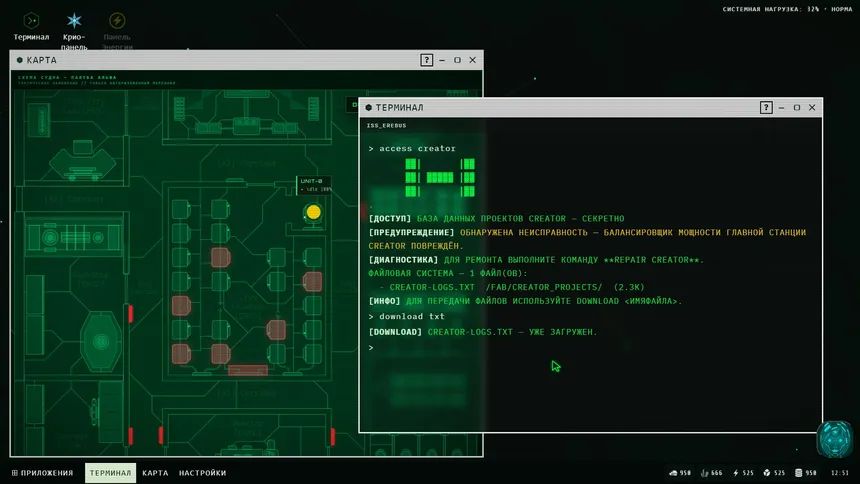Click the 12:51 clock in status bar

point(840,472)
